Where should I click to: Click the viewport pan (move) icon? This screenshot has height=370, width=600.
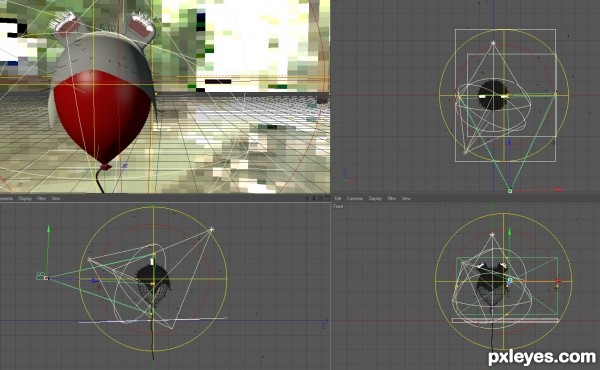tap(307, 198)
